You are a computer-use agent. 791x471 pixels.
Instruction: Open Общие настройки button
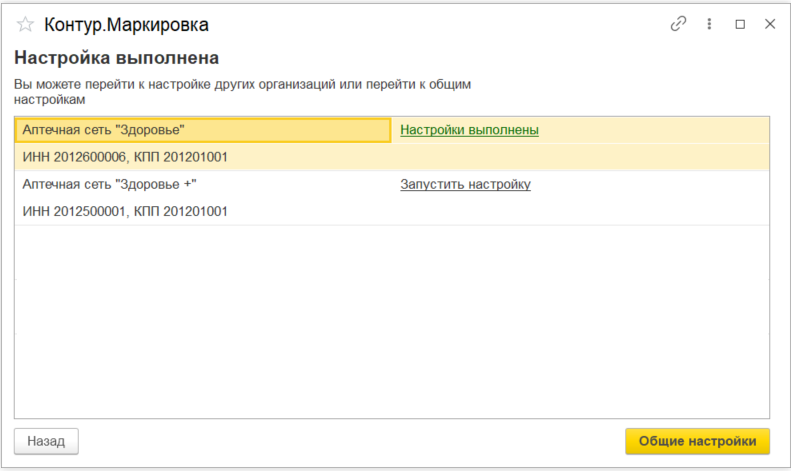click(x=697, y=441)
